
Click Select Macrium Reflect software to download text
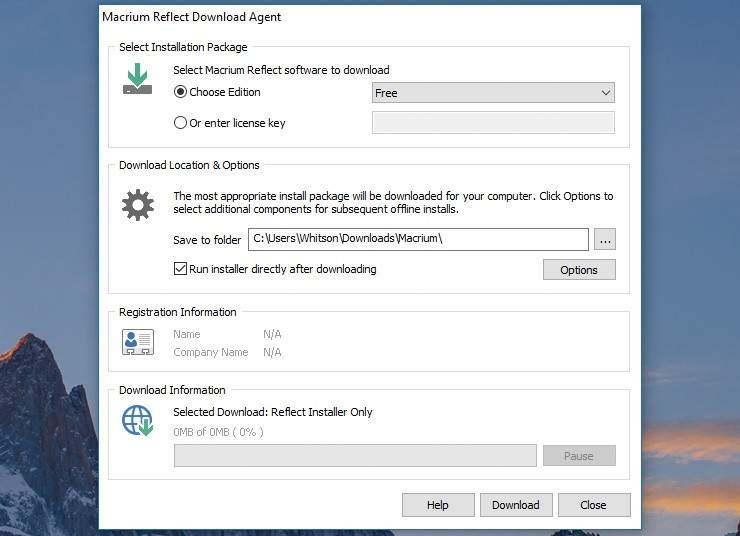pos(281,70)
